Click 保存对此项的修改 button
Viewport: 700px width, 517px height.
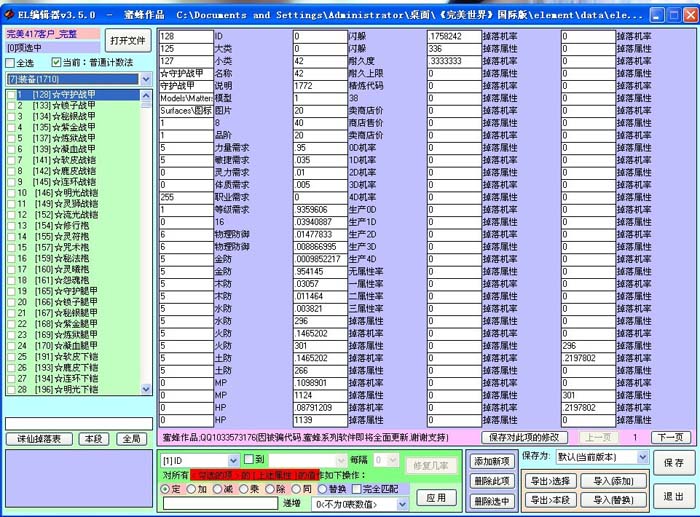pyautogui.click(x=525, y=437)
